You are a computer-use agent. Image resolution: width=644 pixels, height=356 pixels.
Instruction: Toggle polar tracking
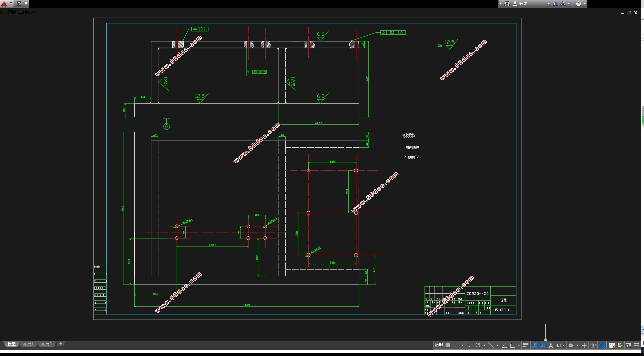478,345
